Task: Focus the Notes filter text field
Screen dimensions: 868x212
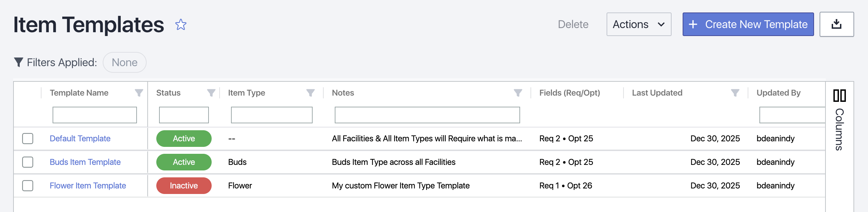Action: click(x=427, y=115)
